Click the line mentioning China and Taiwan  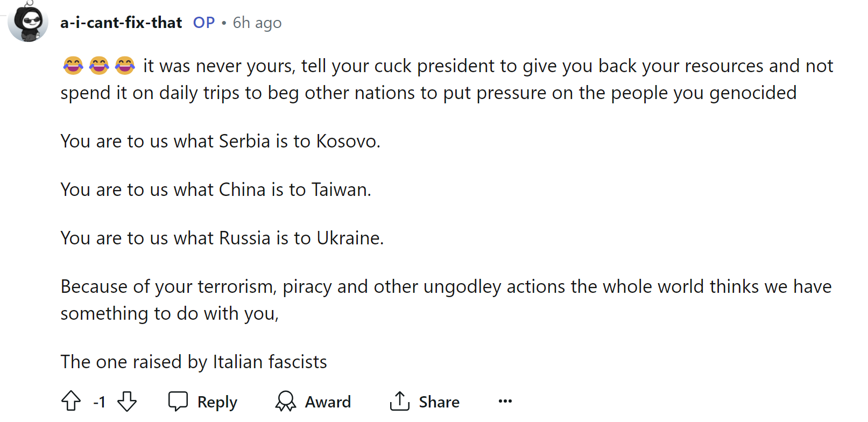tap(216, 189)
